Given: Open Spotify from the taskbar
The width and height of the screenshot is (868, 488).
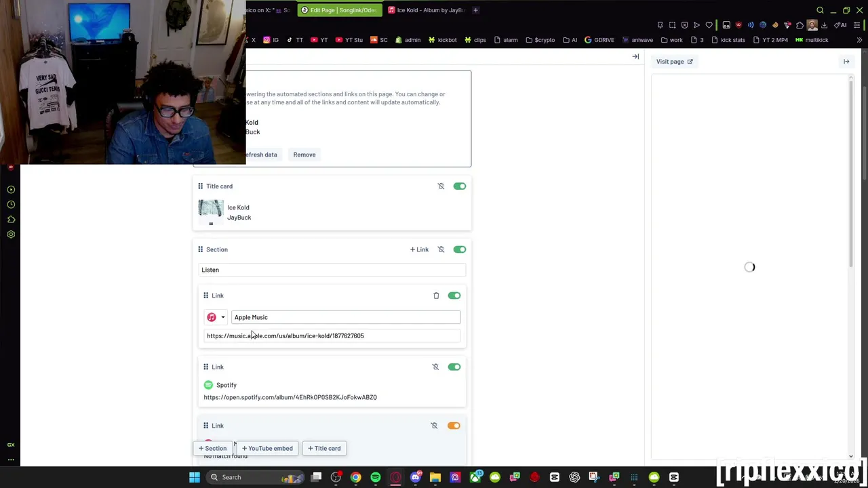Looking at the screenshot, I should pos(376,477).
